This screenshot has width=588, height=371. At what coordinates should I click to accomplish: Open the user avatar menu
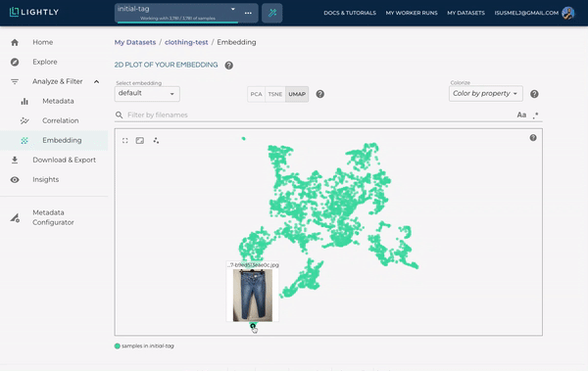[568, 13]
